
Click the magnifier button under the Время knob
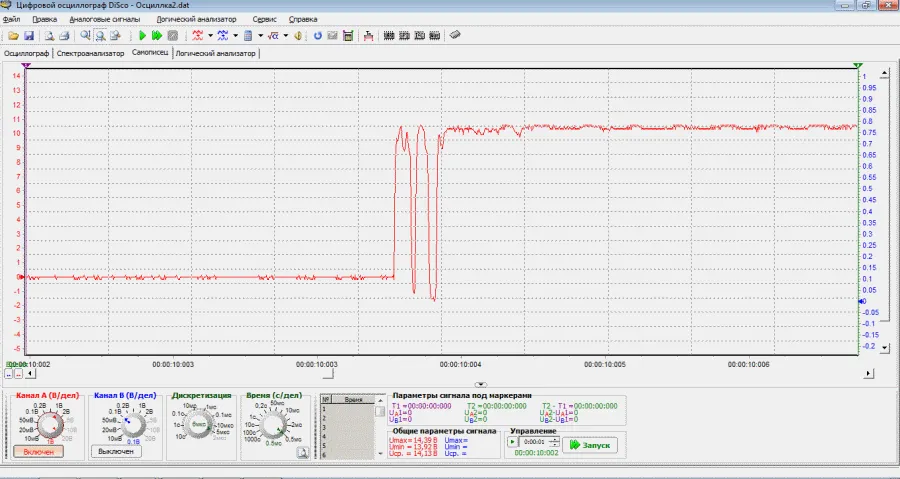[302, 453]
